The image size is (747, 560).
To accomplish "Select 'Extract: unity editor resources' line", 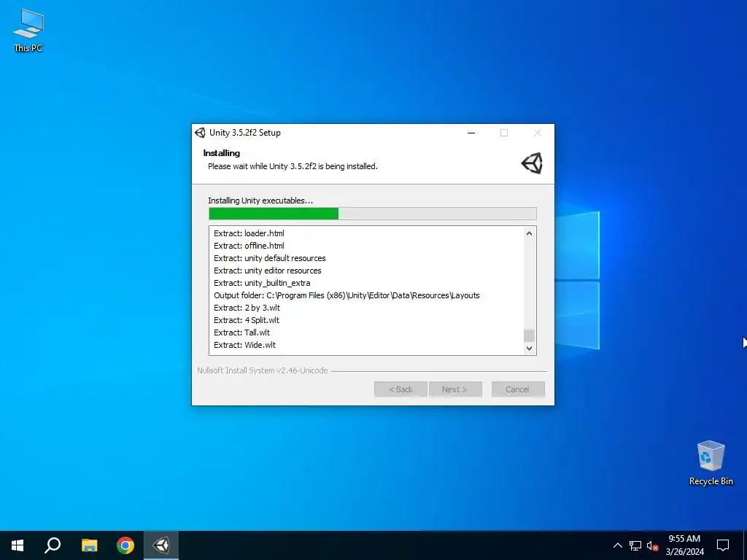I will tap(267, 271).
